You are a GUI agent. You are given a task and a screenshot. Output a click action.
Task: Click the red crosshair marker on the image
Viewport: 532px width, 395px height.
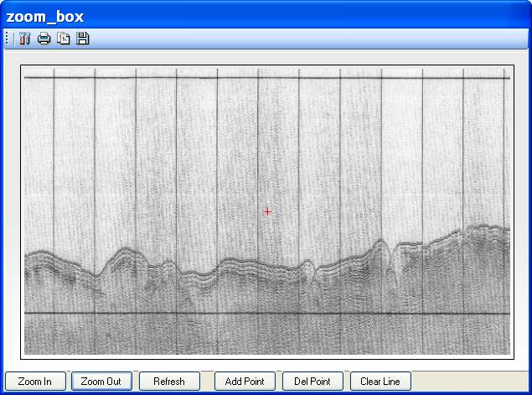tap(267, 212)
